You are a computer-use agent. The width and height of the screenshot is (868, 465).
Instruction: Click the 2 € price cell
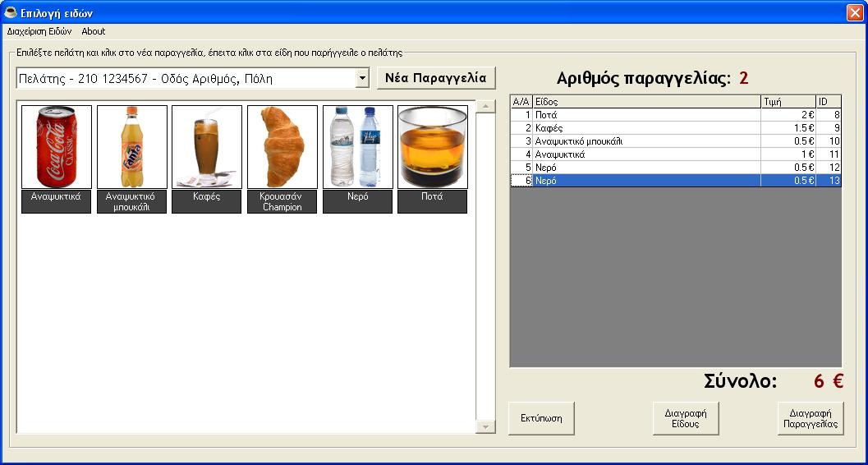(788, 115)
